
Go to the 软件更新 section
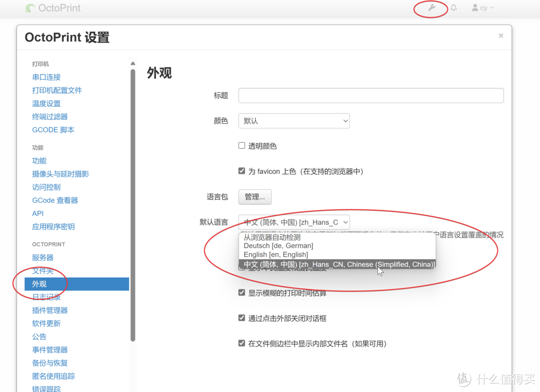[46, 323]
